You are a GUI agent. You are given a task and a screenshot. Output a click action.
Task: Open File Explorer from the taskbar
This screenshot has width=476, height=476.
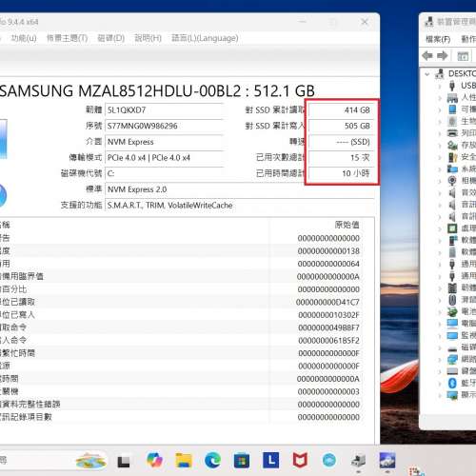184,460
